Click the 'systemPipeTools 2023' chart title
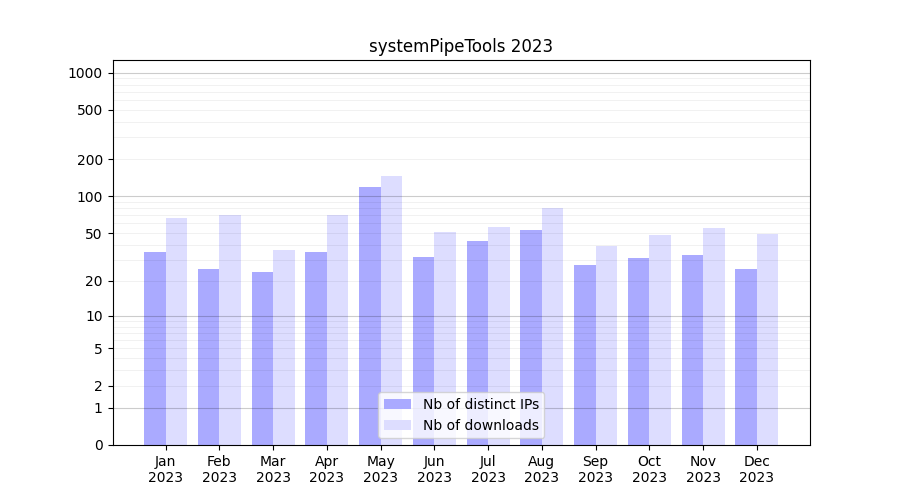The image size is (900, 500). coord(460,46)
